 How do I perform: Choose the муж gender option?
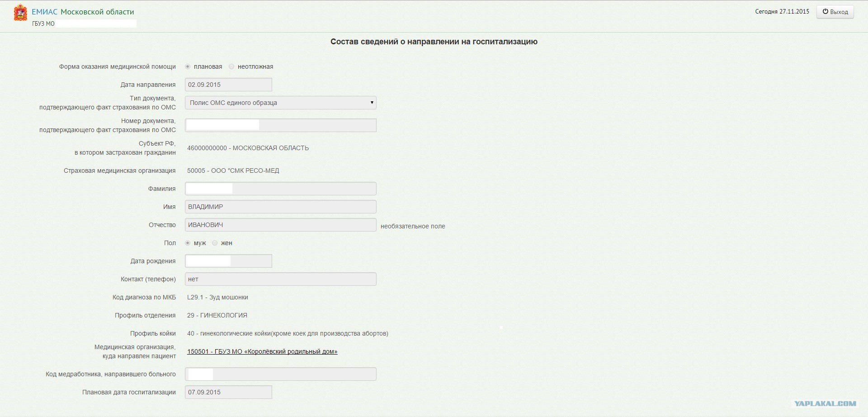(188, 243)
